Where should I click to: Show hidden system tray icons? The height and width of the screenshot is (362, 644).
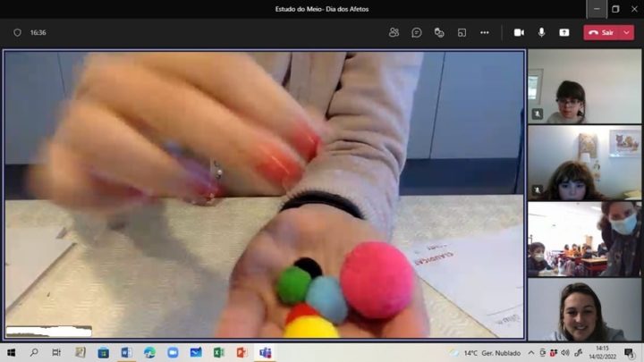pyautogui.click(x=531, y=353)
